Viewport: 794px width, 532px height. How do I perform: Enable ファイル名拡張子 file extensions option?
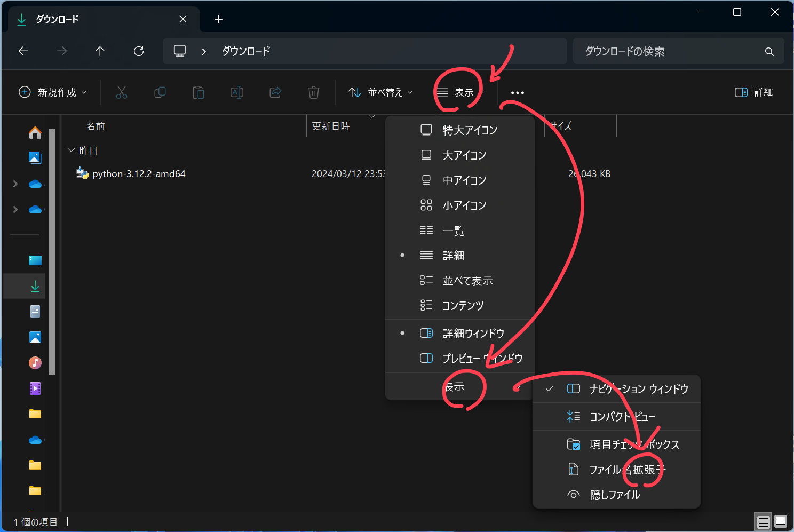pos(626,470)
